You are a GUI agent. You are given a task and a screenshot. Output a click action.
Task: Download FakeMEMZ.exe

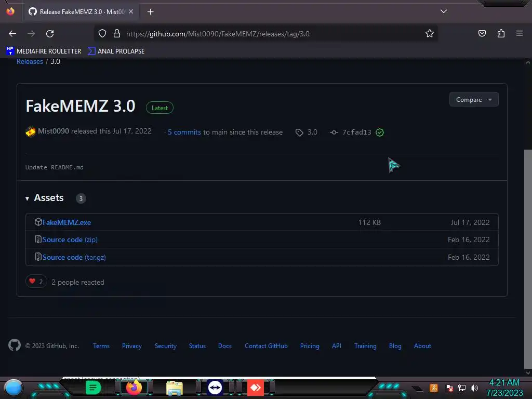66,222
